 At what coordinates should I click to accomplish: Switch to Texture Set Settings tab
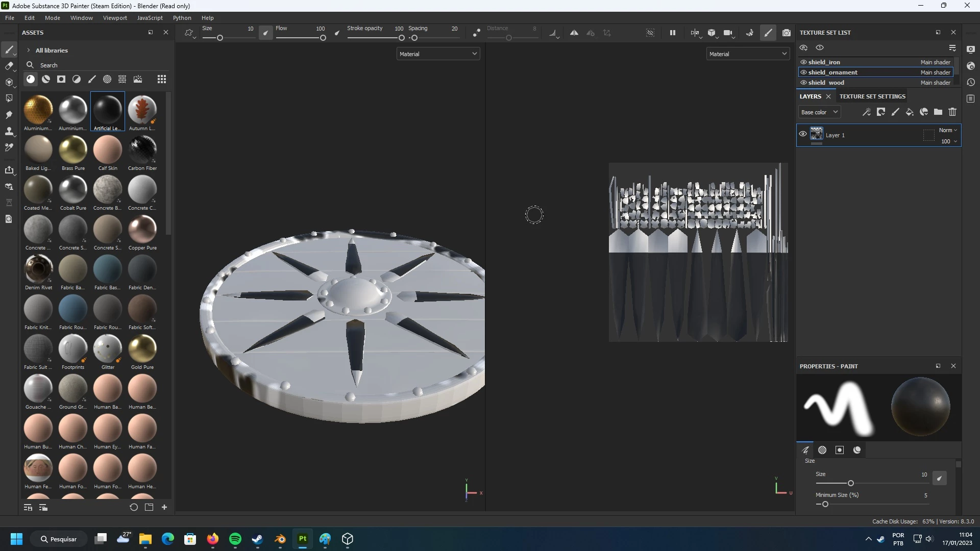(872, 96)
